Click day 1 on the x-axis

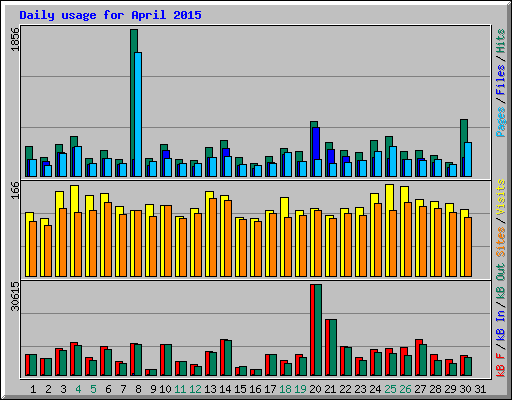[x=33, y=389]
